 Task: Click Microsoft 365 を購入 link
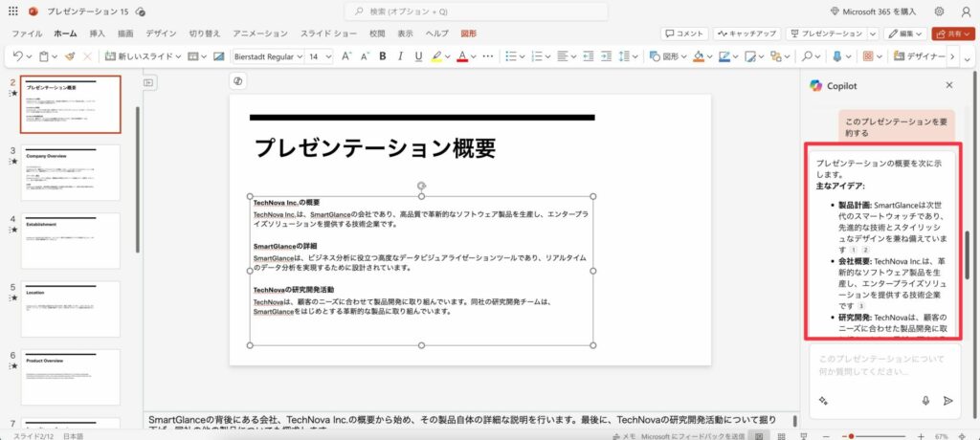tap(873, 11)
